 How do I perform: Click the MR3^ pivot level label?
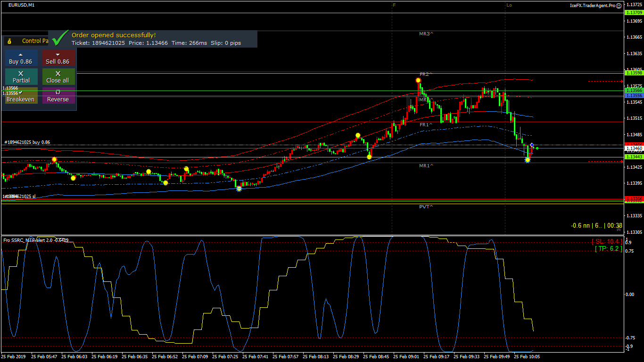426,34
